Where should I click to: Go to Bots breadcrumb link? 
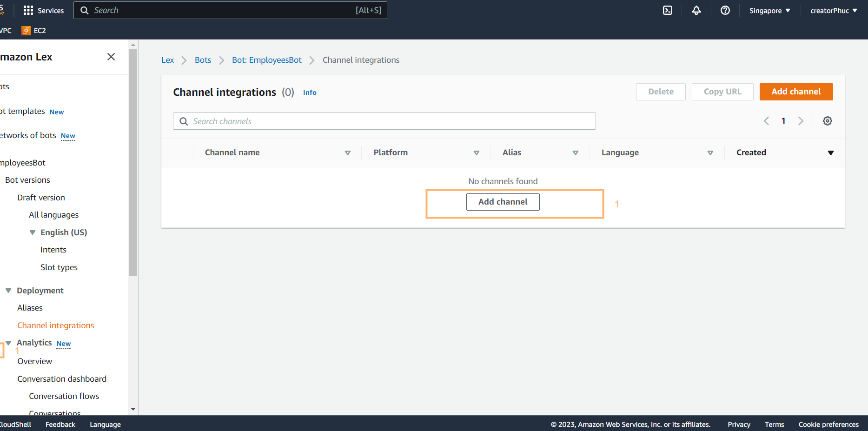(x=203, y=60)
